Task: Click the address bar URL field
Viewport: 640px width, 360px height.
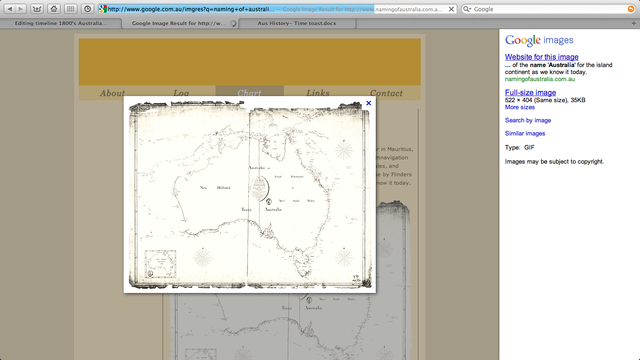Action: pyautogui.click(x=277, y=9)
